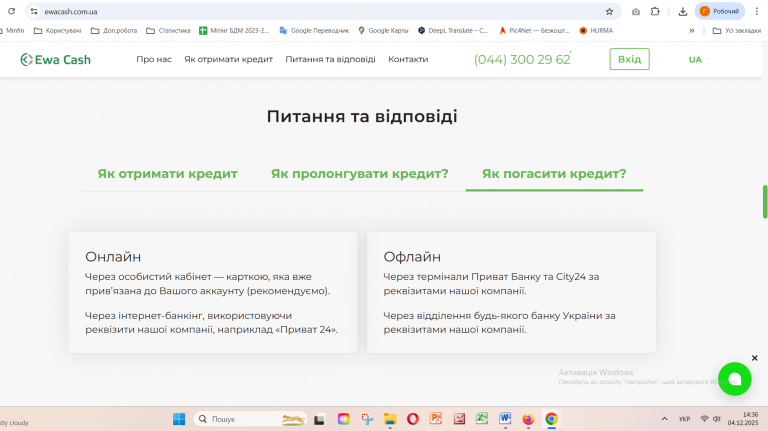Expand the hidden bookmarks chevron
The width and height of the screenshot is (768, 431).
[x=692, y=30]
